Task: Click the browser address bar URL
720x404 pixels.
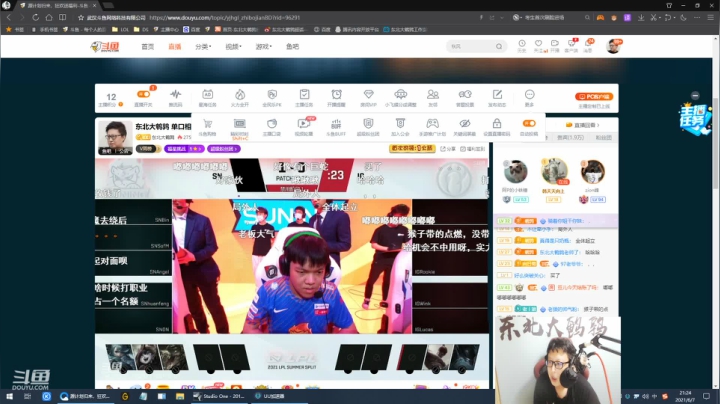Action: coord(224,17)
